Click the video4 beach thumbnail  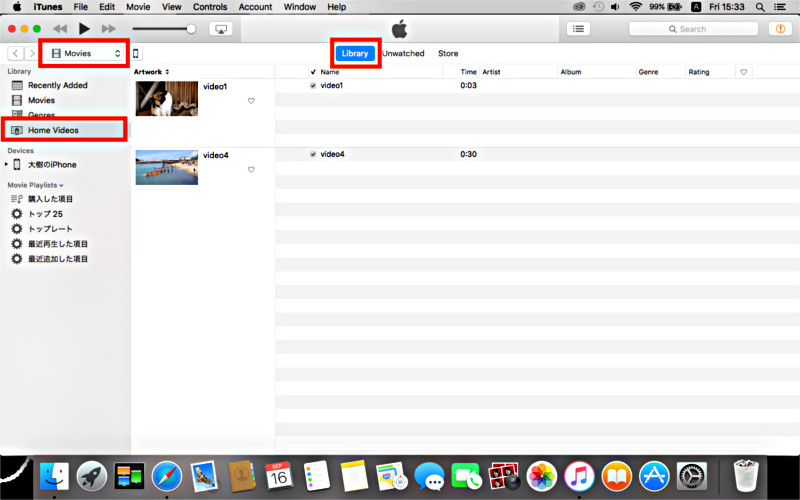(x=166, y=167)
